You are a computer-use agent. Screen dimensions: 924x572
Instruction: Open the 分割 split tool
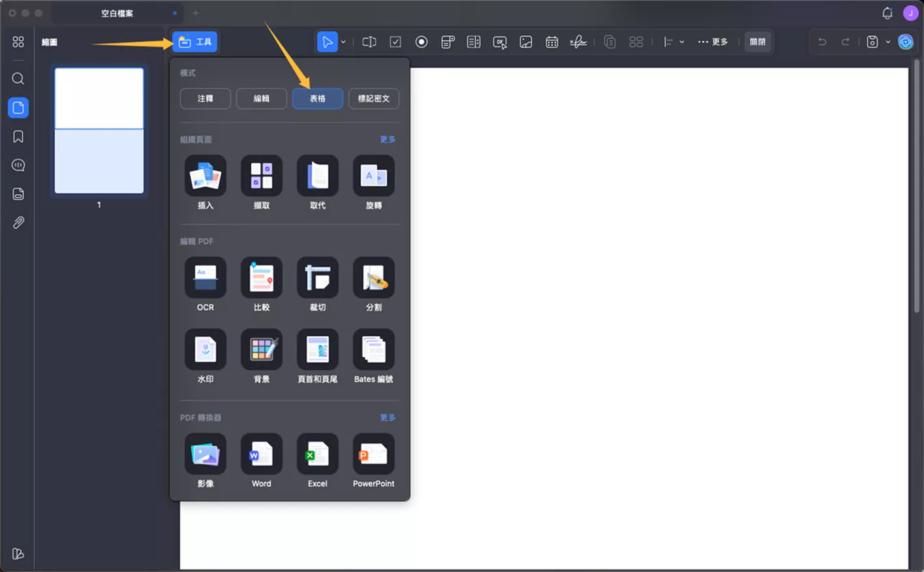click(374, 284)
